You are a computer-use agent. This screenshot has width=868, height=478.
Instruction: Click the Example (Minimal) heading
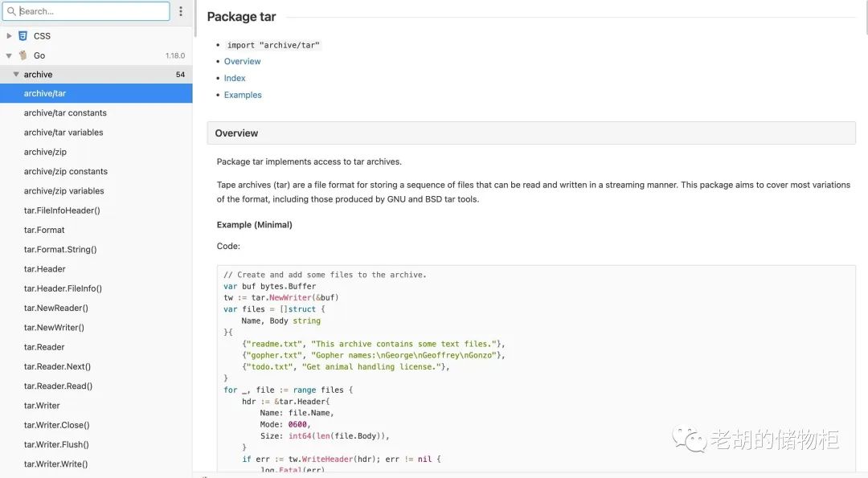[255, 225]
